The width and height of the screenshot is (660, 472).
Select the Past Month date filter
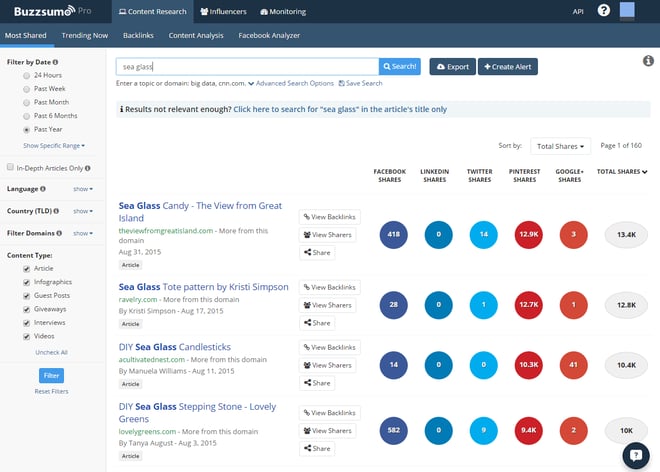pos(27,103)
